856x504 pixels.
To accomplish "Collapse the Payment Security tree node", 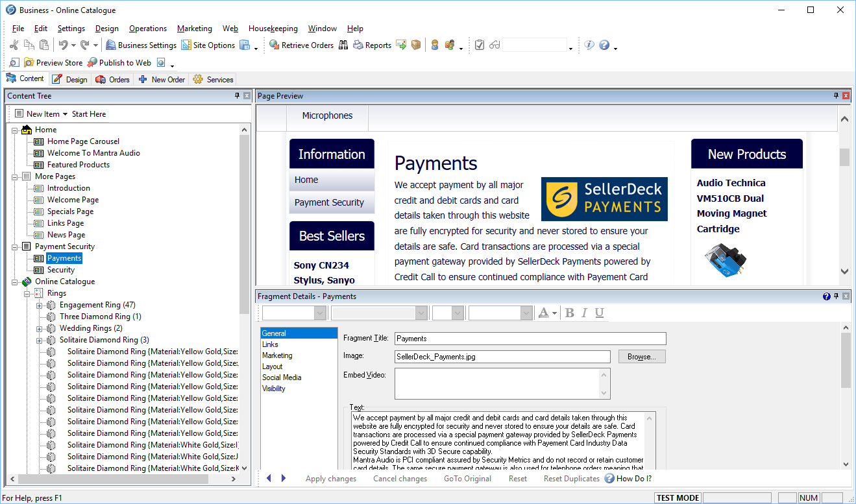I will coord(15,246).
